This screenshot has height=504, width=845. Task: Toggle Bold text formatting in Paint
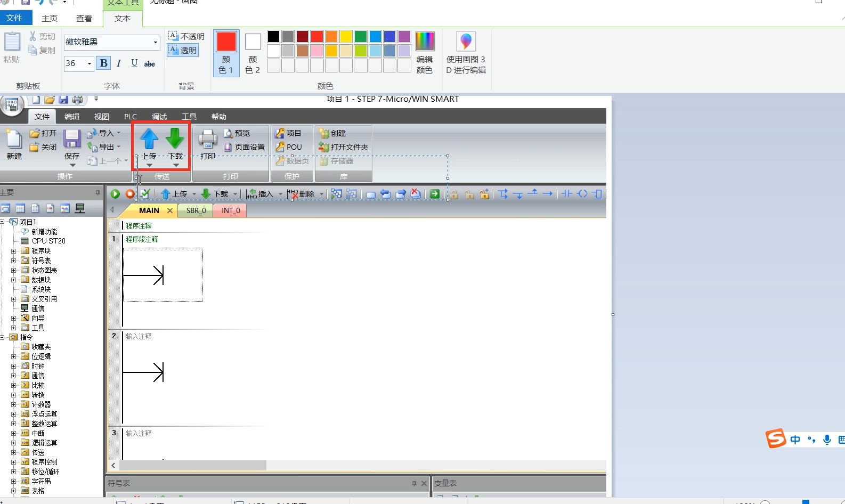click(x=104, y=63)
